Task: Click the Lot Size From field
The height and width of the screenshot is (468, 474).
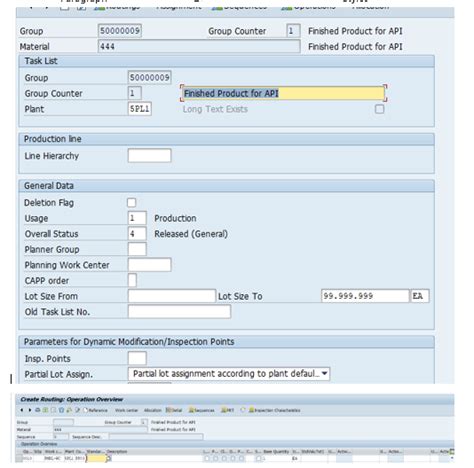Action: click(172, 296)
